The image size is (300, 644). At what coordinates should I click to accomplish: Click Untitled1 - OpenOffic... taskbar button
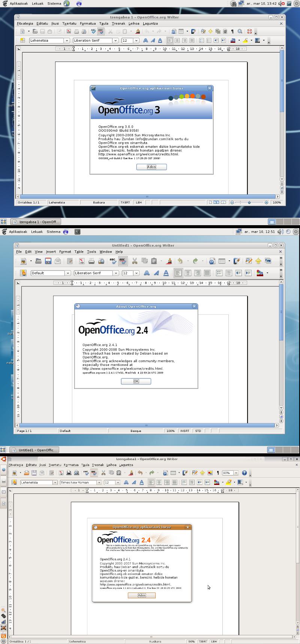[34, 450]
